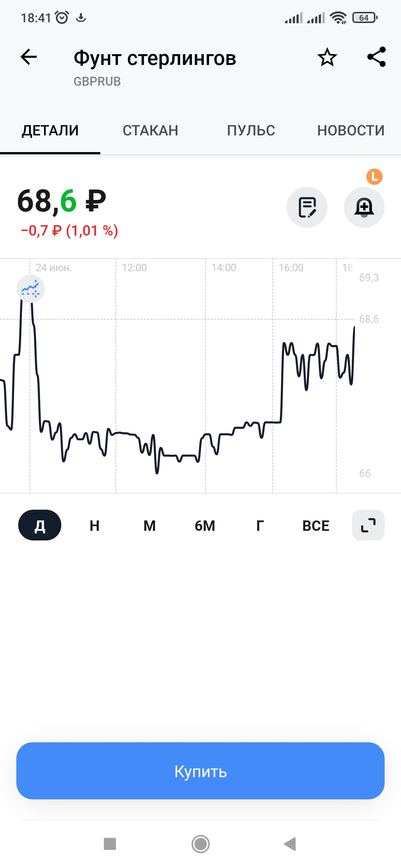Screen dimensions: 401x868
Task: Tap the orange L badge
Action: [x=374, y=177]
